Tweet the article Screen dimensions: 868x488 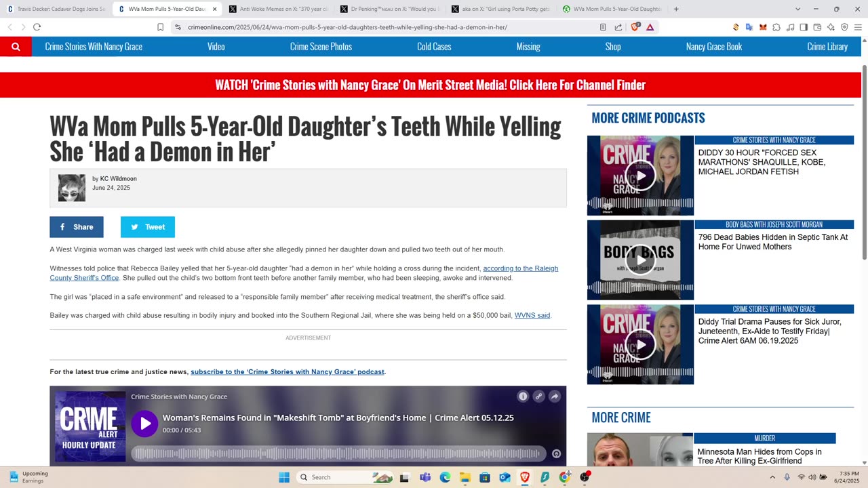click(148, 227)
